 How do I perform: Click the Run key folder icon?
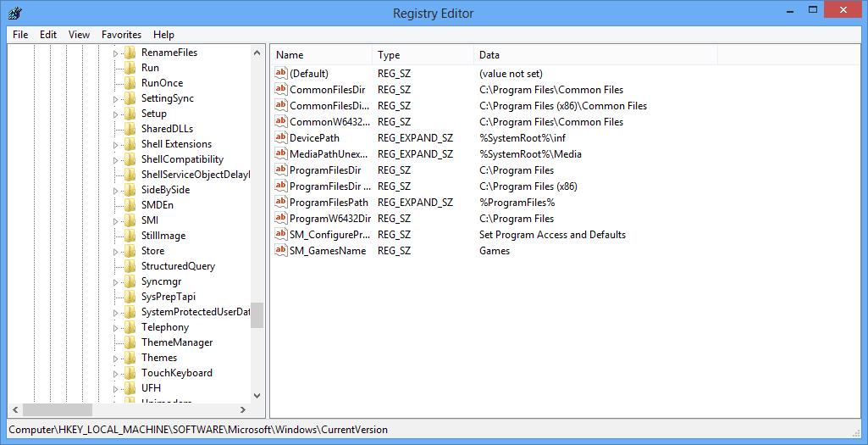[x=130, y=68]
